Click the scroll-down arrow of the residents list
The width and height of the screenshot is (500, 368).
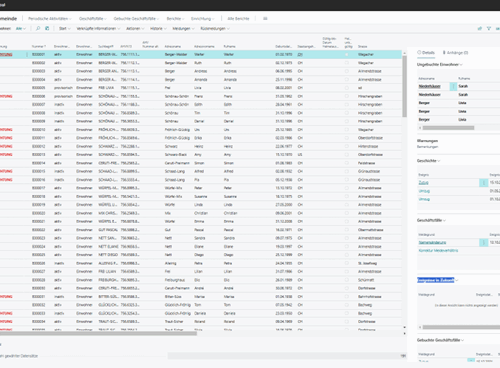click(405, 328)
